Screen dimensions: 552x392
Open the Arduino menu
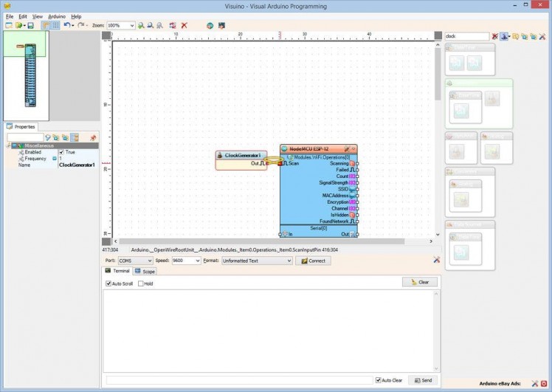(57, 16)
